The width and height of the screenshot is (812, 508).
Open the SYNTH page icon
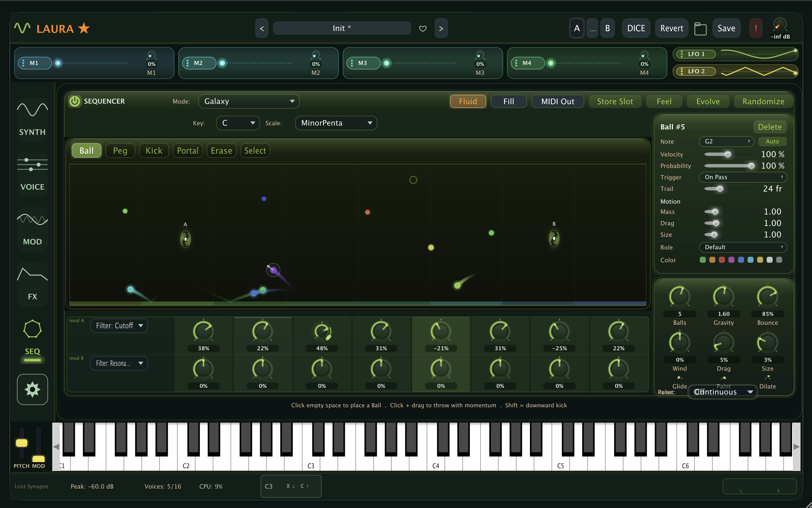coord(32,110)
